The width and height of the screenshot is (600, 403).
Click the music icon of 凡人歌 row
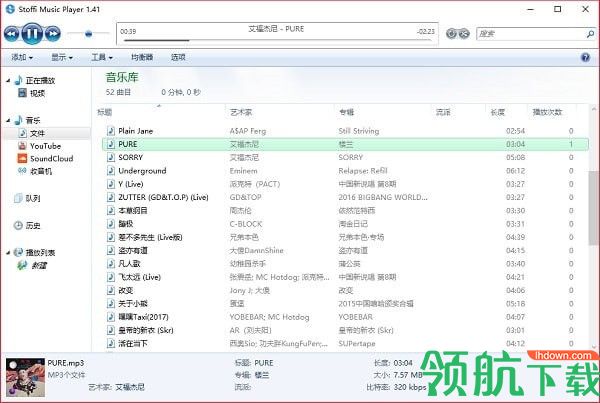(x=111, y=264)
